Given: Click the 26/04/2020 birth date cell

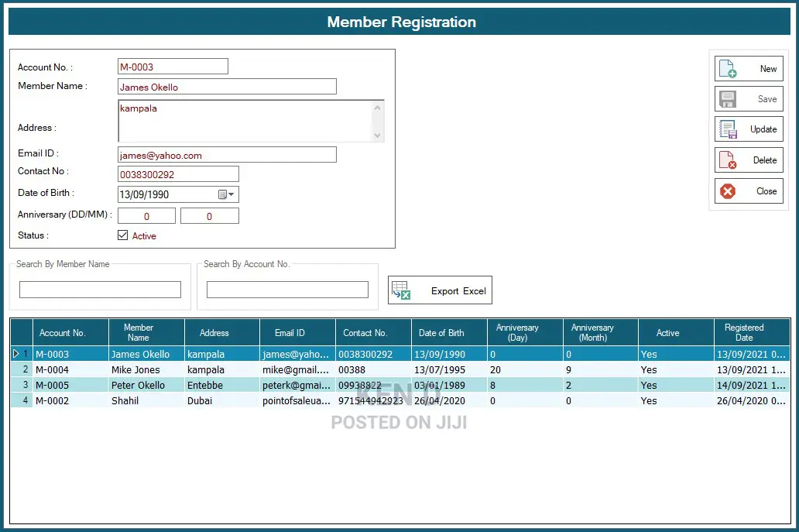Looking at the screenshot, I should tap(449, 400).
